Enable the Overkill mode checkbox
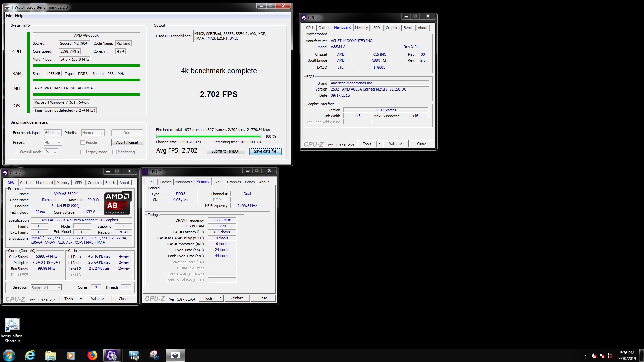Image resolution: width=644 pixels, height=362 pixels. (17, 152)
